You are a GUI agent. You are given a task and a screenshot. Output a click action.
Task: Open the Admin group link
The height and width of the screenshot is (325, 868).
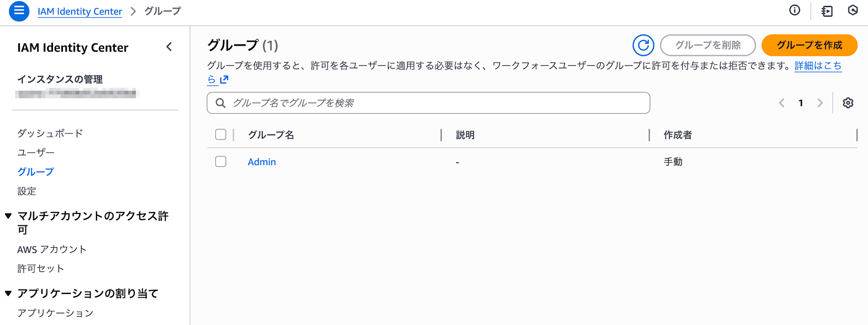tap(262, 162)
